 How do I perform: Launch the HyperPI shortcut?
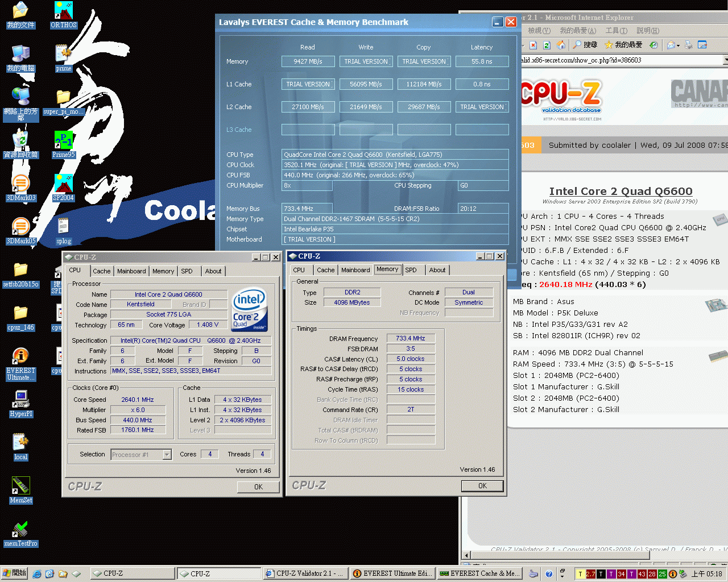[x=20, y=404]
